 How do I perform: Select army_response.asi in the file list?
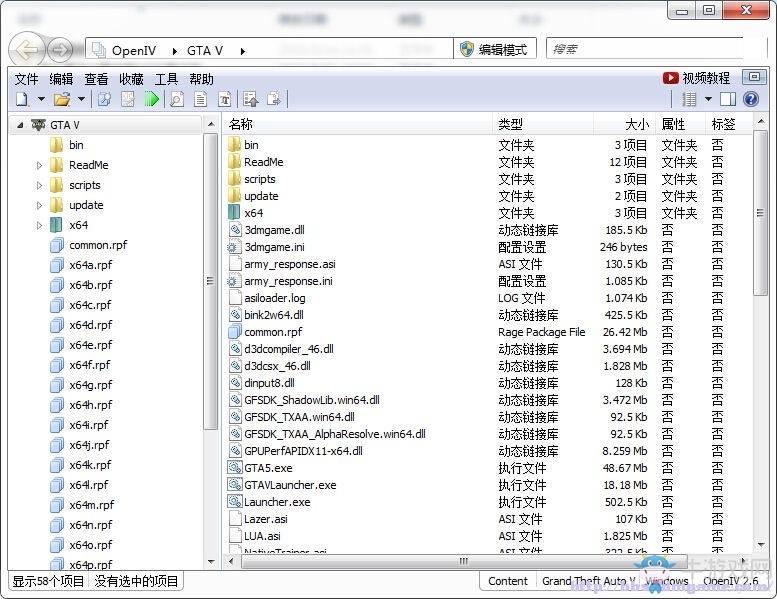[289, 264]
